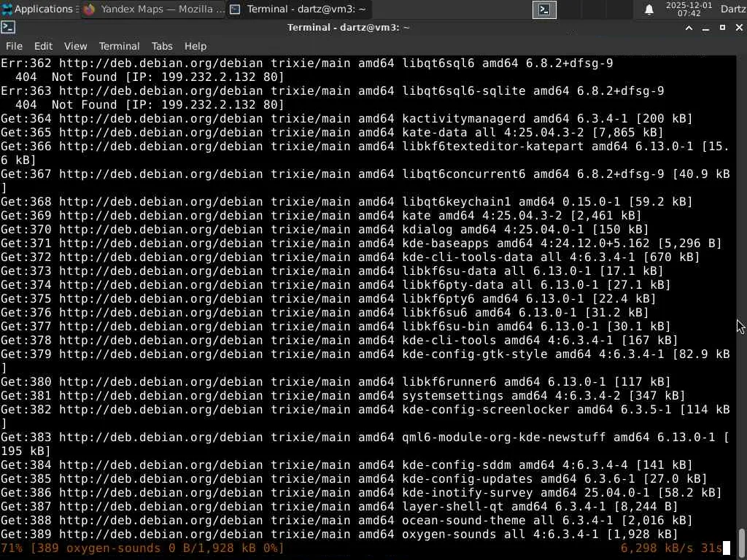Screen dimensions: 747x560
Task: Click the terminal window menu icon in title bar
Action: (8, 28)
